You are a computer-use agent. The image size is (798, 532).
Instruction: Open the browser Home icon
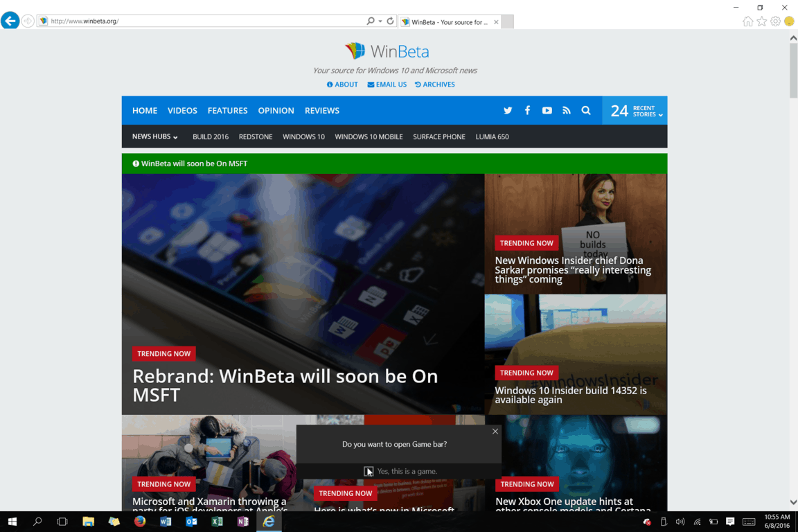pyautogui.click(x=747, y=21)
